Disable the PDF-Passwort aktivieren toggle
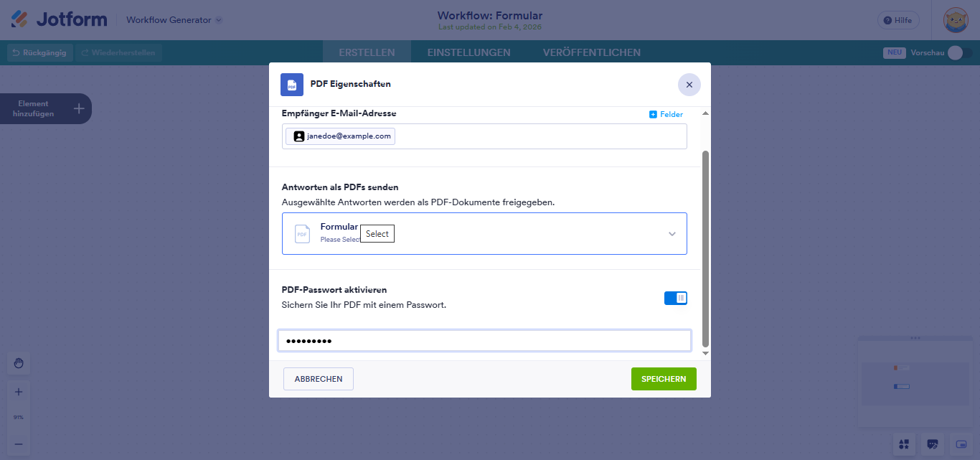This screenshot has height=460, width=980. tap(675, 297)
